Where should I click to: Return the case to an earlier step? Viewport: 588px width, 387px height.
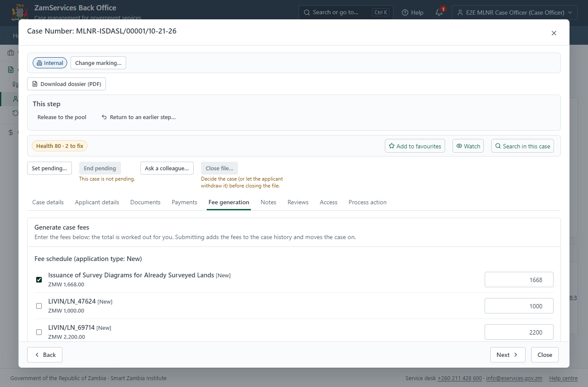pyautogui.click(x=139, y=117)
